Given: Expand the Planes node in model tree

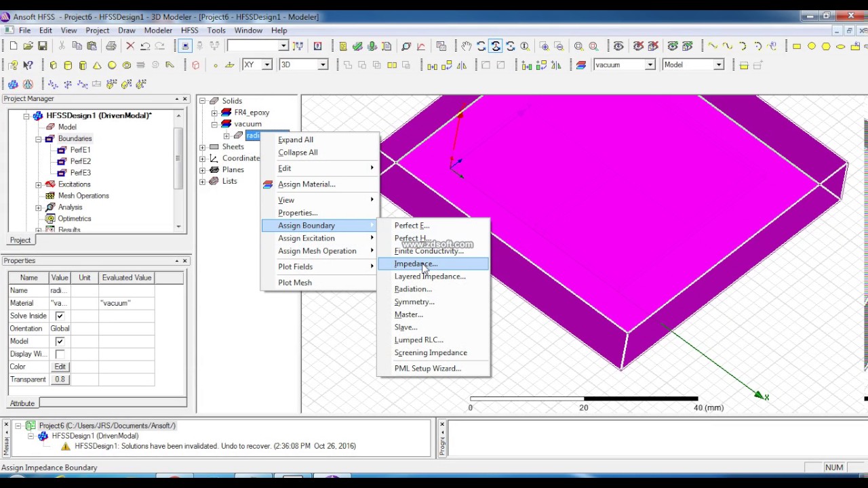Looking at the screenshot, I should pyautogui.click(x=202, y=170).
